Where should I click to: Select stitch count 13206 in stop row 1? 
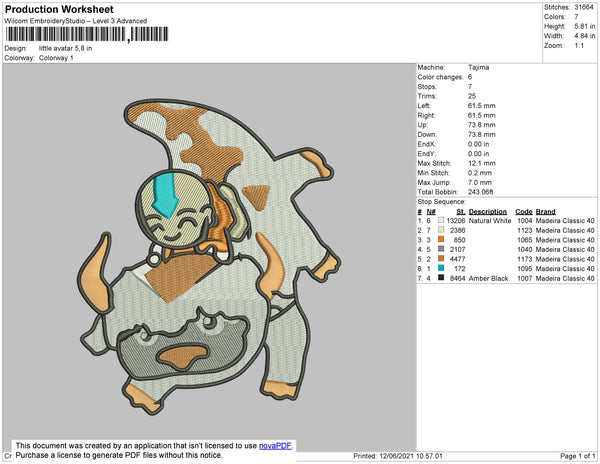click(x=456, y=221)
